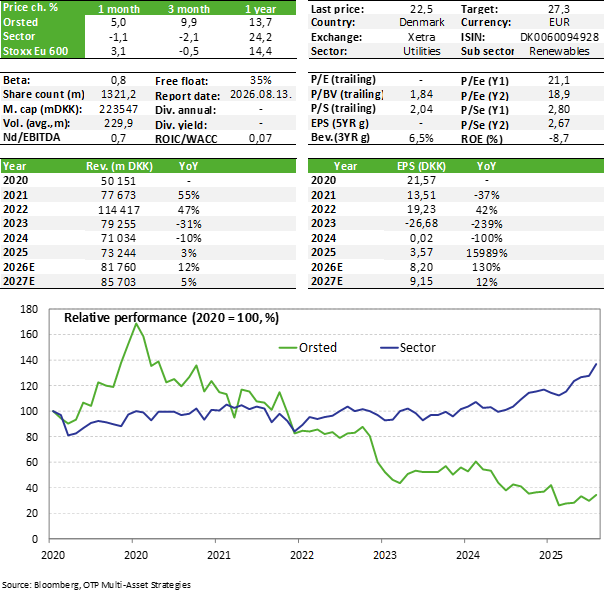Click the M. cap value 223547
Viewport: 605px width, 592px height.
click(118, 109)
